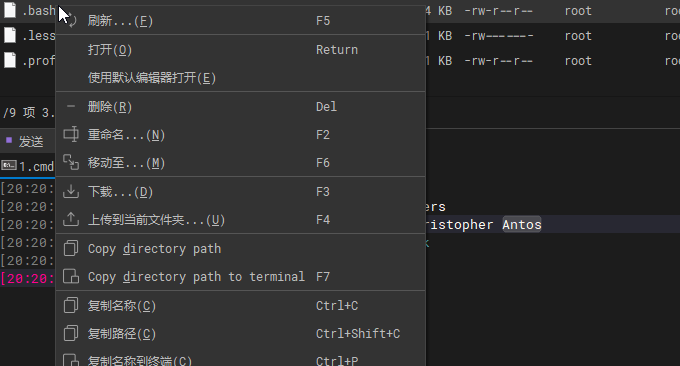This screenshot has height=366, width=680.
Task: Click the item count status text
Action: (x=29, y=113)
